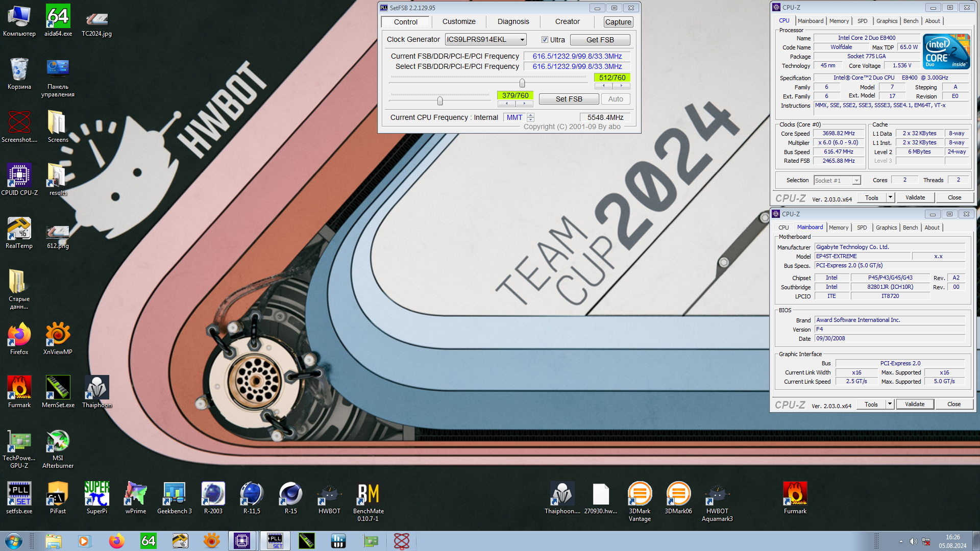Click the lower 379/760 slider thumb
The image size is (980, 551).
440,101
